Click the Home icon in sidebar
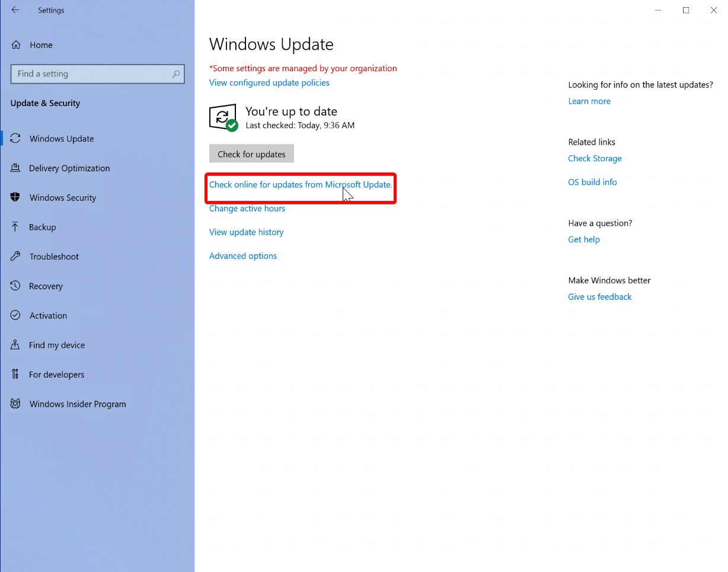The image size is (728, 572). pyautogui.click(x=16, y=45)
